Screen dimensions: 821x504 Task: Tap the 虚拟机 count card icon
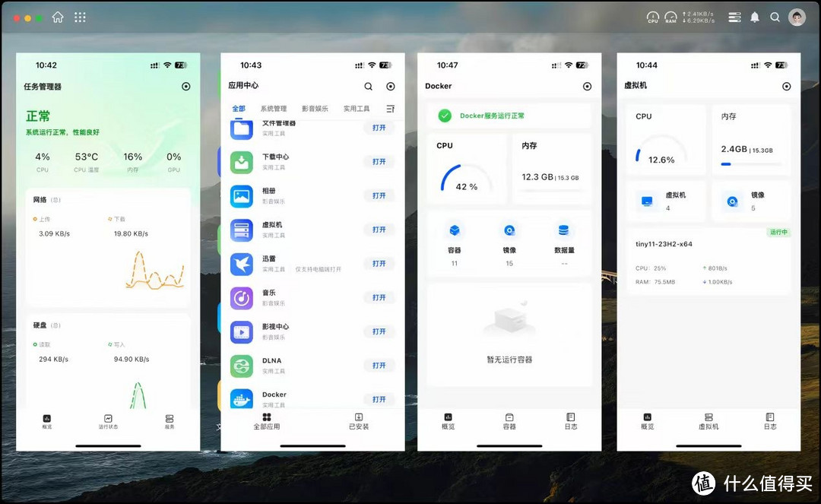point(647,201)
